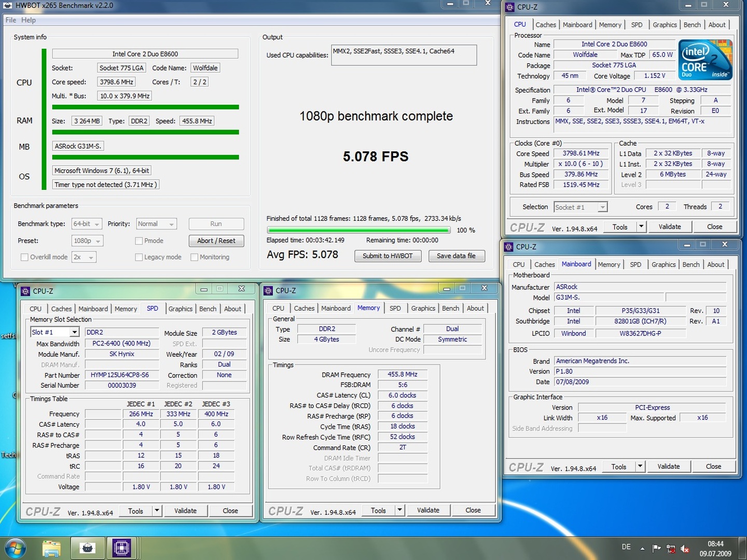Click Validate in the CPU window

tap(670, 227)
